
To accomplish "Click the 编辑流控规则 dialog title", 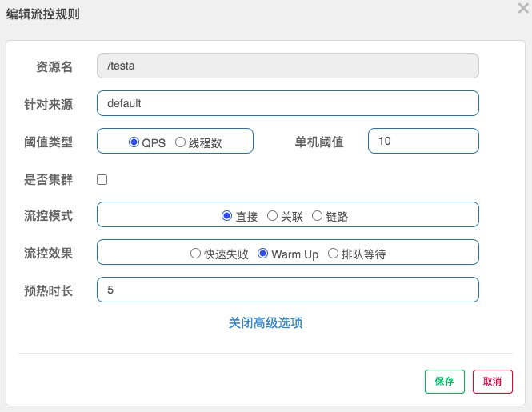I will click(x=42, y=14).
